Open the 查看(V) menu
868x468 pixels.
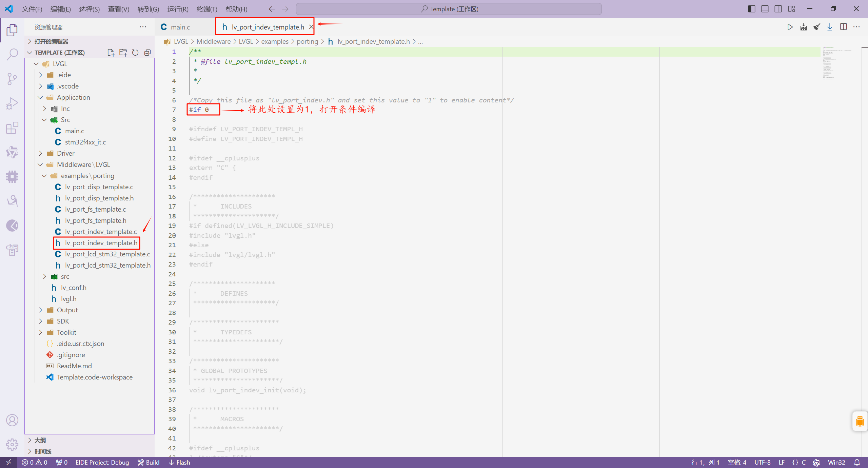pos(119,9)
